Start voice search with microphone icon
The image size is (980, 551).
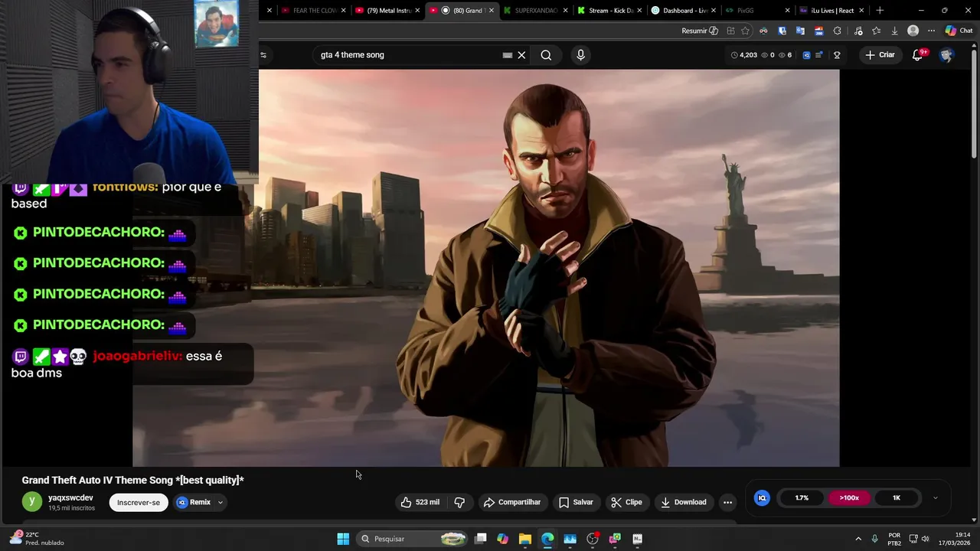click(x=580, y=55)
